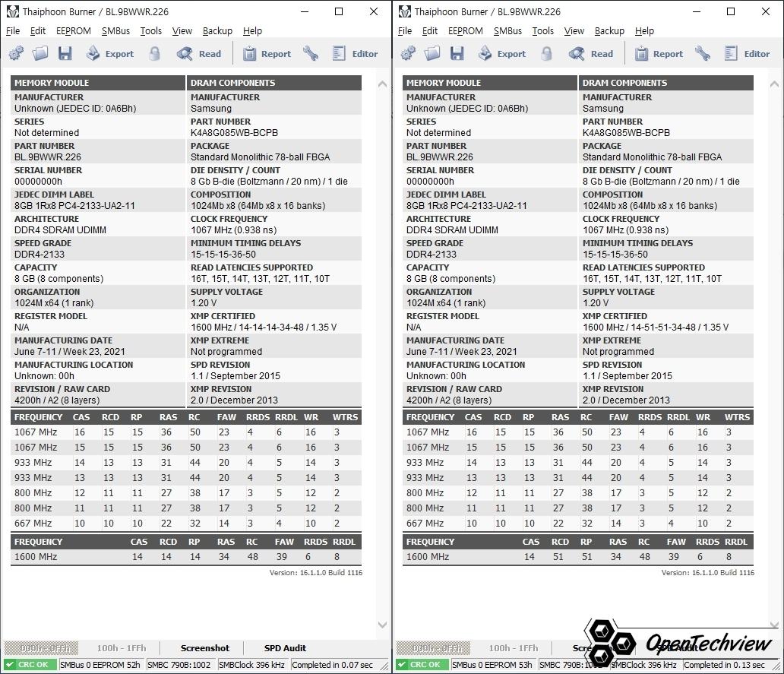Click 667 MHz timing row in left window
The width and height of the screenshot is (784, 674).
(x=186, y=523)
